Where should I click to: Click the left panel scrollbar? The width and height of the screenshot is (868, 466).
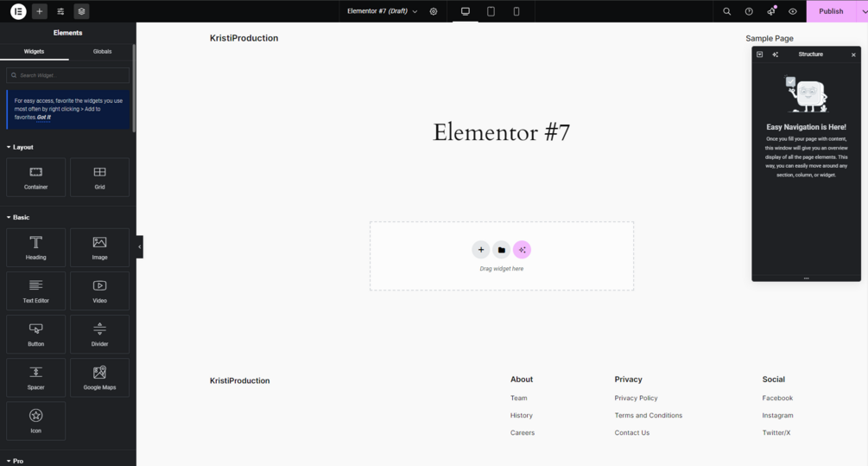[133, 89]
